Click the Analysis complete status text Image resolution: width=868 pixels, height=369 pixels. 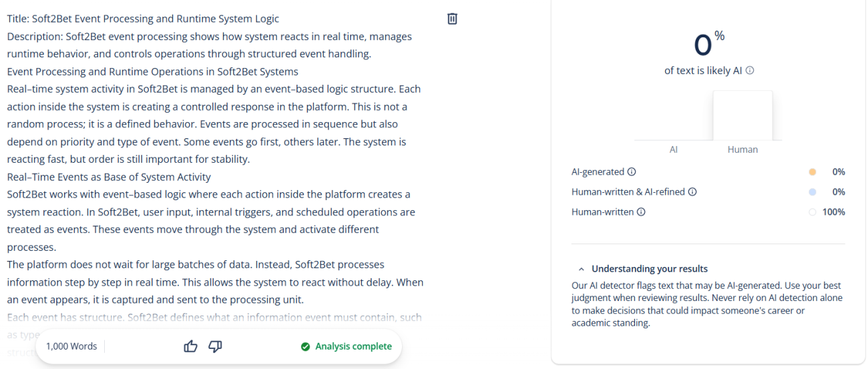tap(353, 346)
